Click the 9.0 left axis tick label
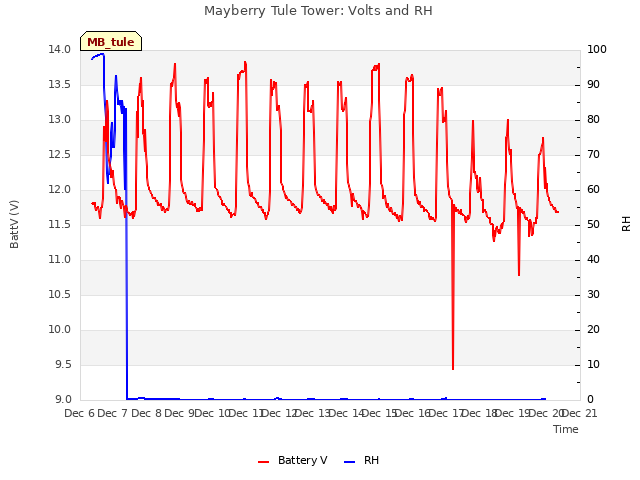The image size is (640, 480). tap(63, 400)
